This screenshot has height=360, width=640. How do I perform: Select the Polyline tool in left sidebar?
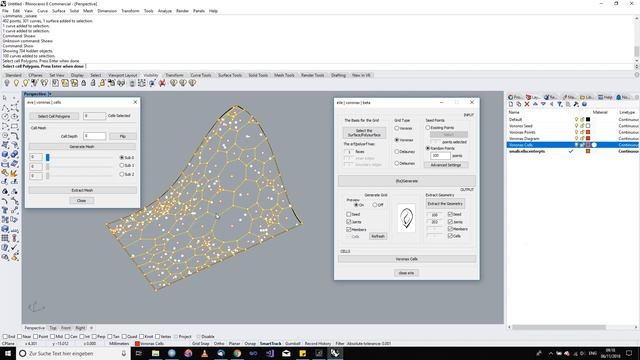[5, 108]
